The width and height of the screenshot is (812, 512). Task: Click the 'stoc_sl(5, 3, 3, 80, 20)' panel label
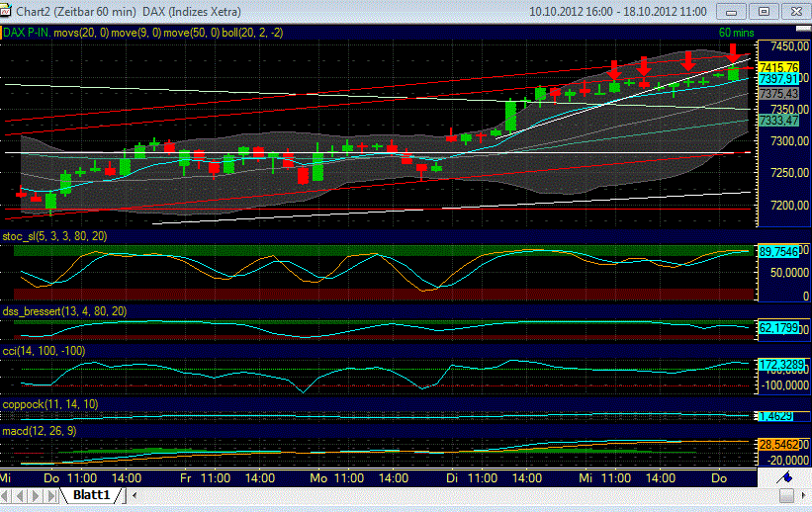(x=55, y=236)
